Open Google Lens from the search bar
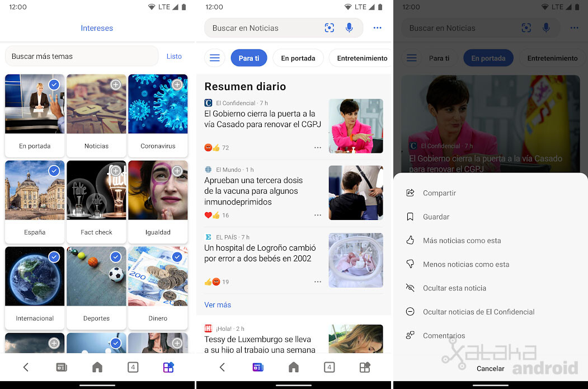 (329, 27)
